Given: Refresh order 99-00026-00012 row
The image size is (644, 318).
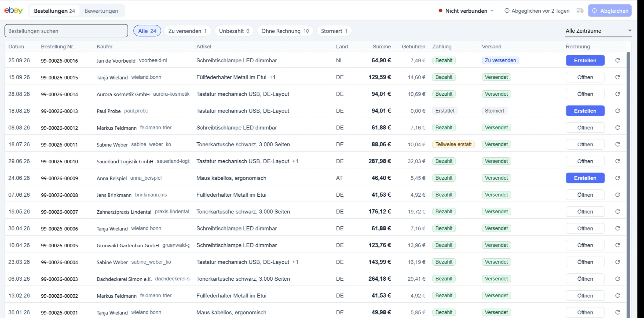Looking at the screenshot, I should 617,128.
